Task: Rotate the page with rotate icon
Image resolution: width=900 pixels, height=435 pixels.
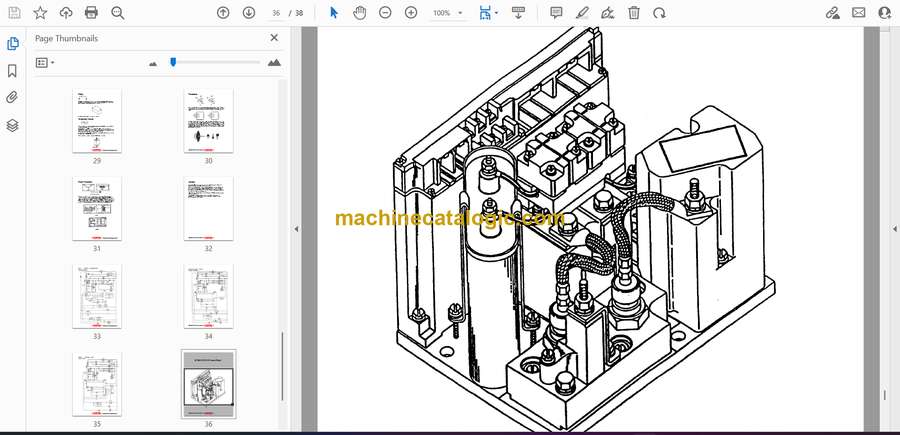Action: pyautogui.click(x=659, y=13)
